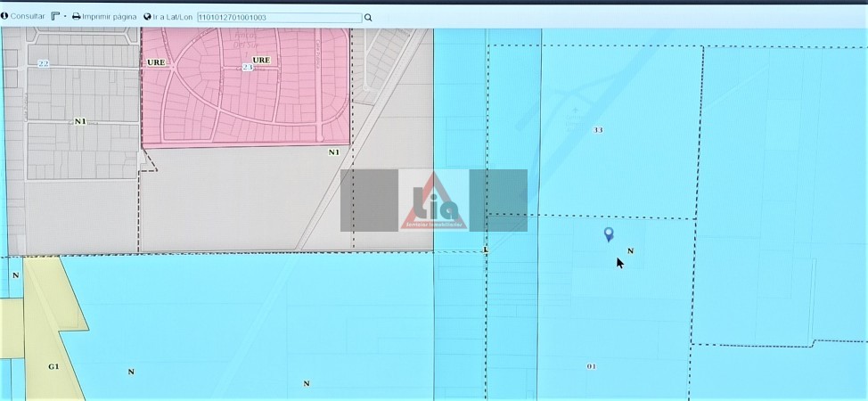Open the Ir a Lat/Lon option
Screen dimensions: 868x401
click(x=168, y=17)
